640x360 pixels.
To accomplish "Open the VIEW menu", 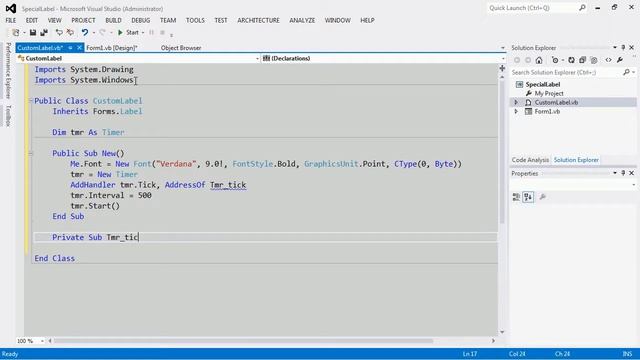I will tap(55, 20).
